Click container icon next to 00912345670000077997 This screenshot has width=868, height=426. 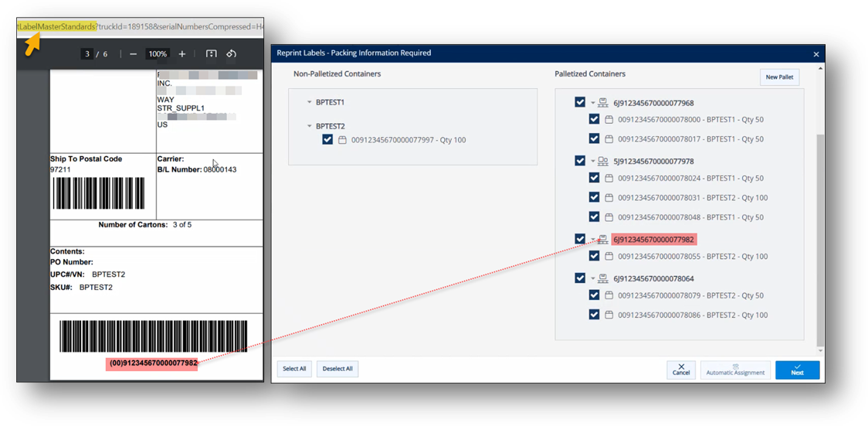[x=343, y=140]
